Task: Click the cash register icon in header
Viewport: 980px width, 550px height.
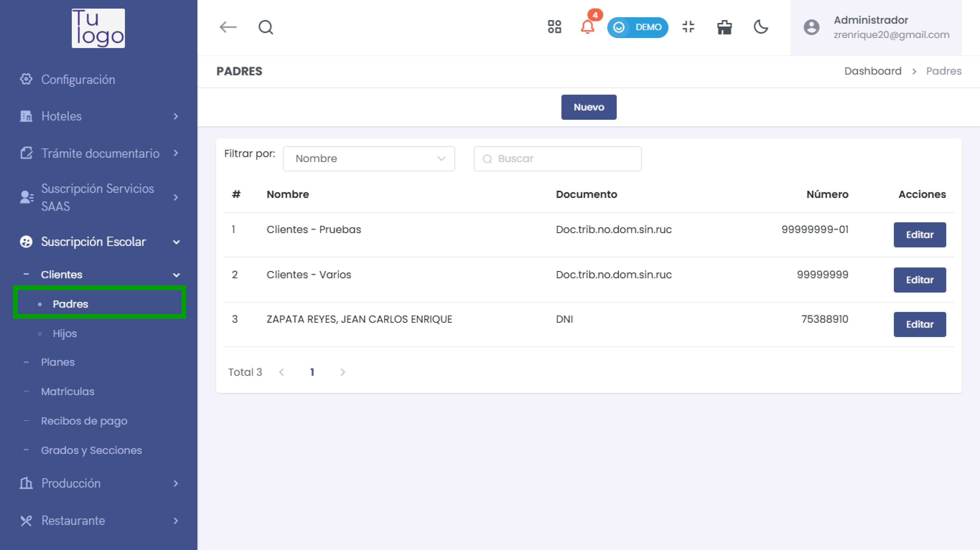Action: [x=724, y=27]
